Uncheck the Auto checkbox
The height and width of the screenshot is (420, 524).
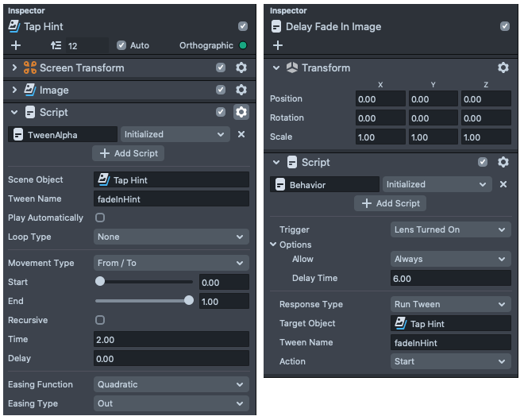point(121,45)
